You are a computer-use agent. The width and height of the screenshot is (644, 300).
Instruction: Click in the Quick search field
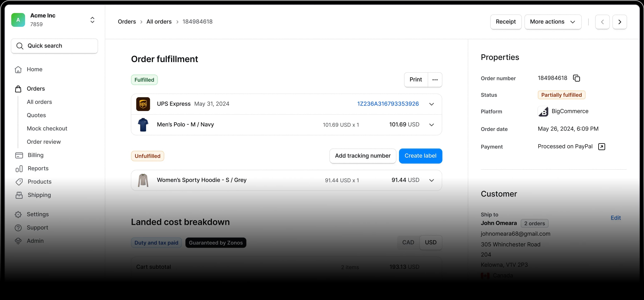click(55, 46)
